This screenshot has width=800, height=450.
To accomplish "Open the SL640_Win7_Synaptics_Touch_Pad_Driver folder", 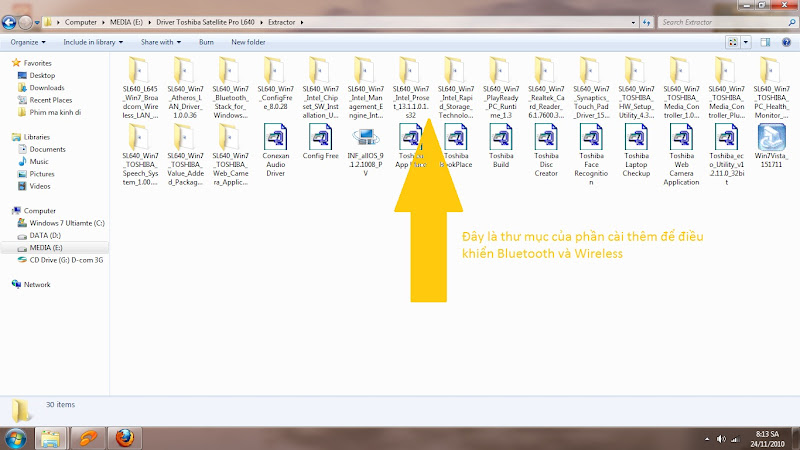I will 591,88.
